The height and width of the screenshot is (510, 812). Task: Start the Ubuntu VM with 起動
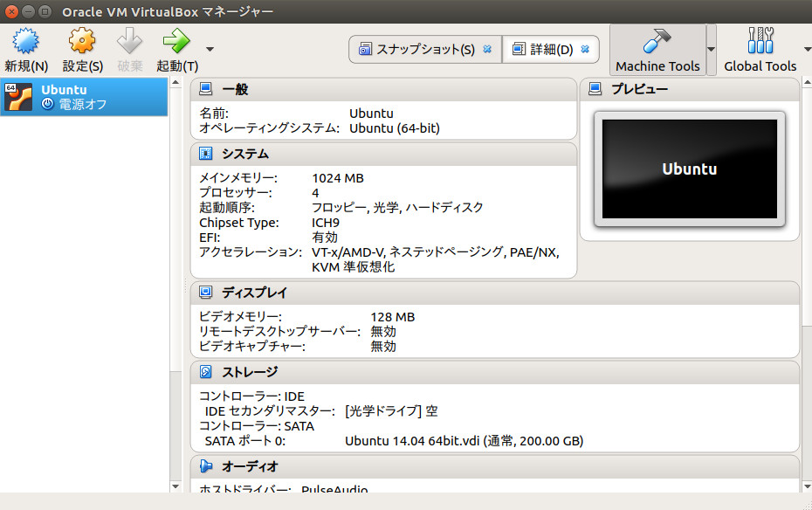175,42
